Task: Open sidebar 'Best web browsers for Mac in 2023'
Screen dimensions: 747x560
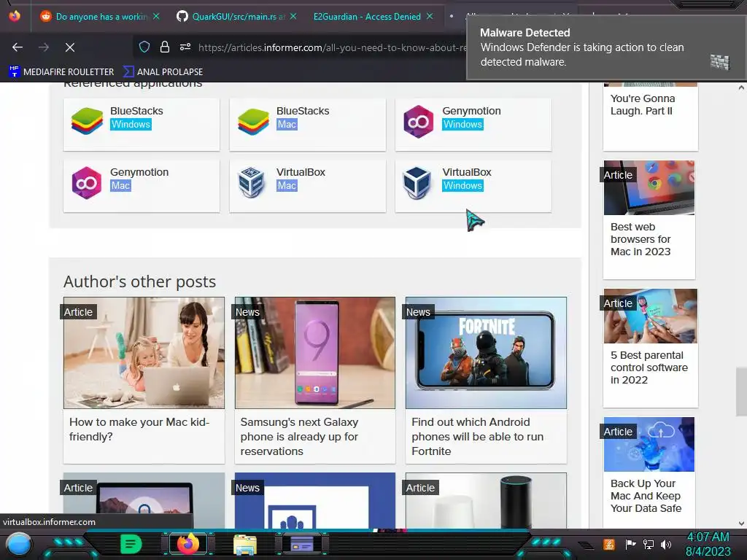Action: tap(640, 239)
